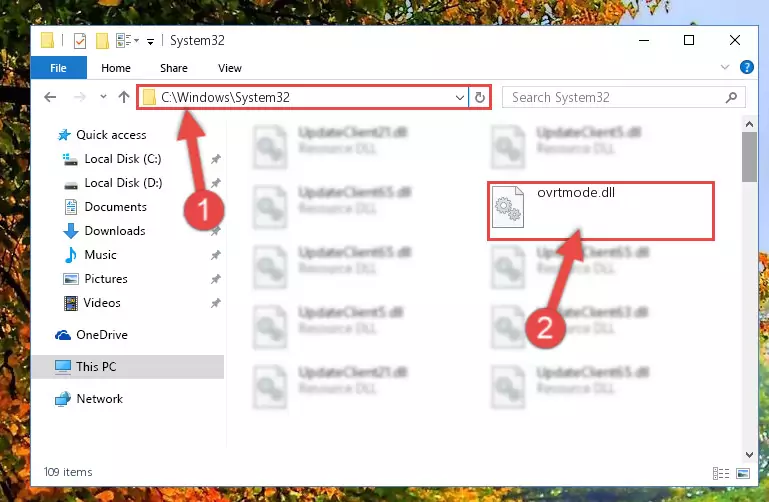Click the window folder icon in title bar
Image resolution: width=769 pixels, height=502 pixels.
(47, 40)
